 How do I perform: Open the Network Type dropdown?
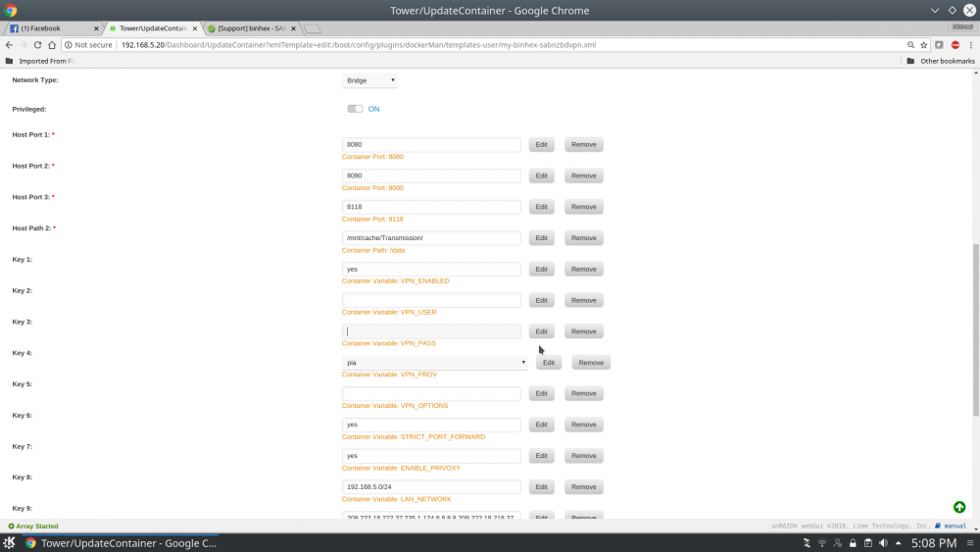coord(369,80)
